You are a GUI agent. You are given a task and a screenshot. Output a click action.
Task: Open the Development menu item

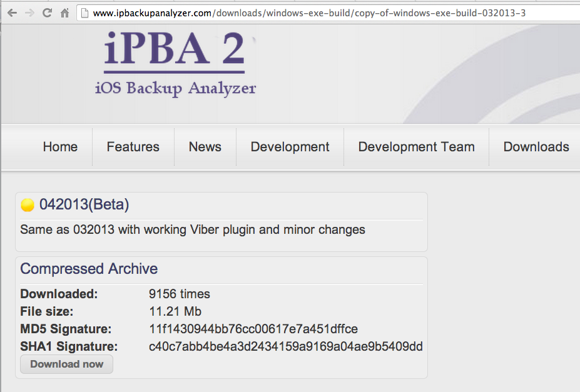290,147
